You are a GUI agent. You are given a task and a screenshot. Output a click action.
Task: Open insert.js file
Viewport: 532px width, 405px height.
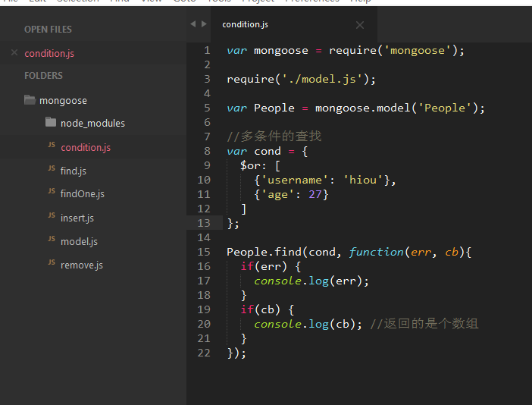[x=77, y=218]
